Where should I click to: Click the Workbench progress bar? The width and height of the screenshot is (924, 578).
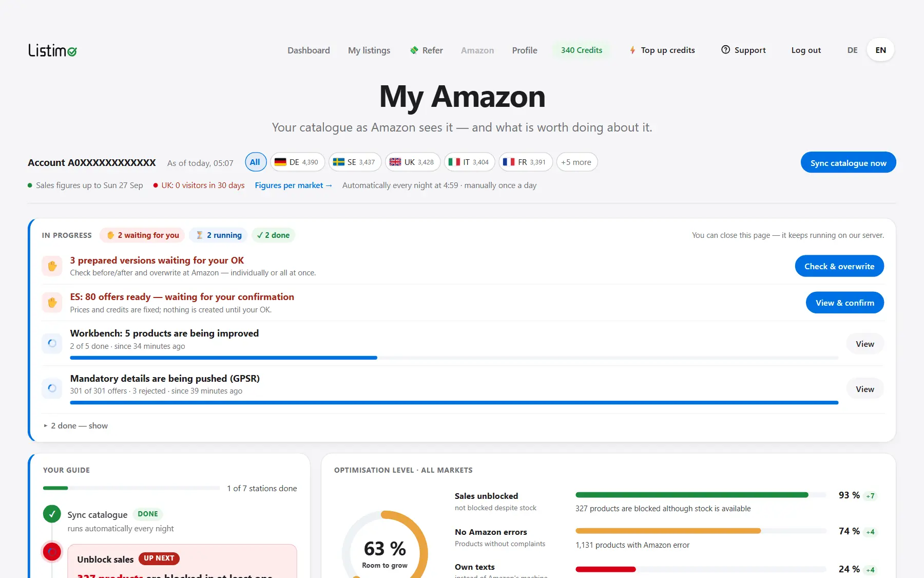(454, 358)
